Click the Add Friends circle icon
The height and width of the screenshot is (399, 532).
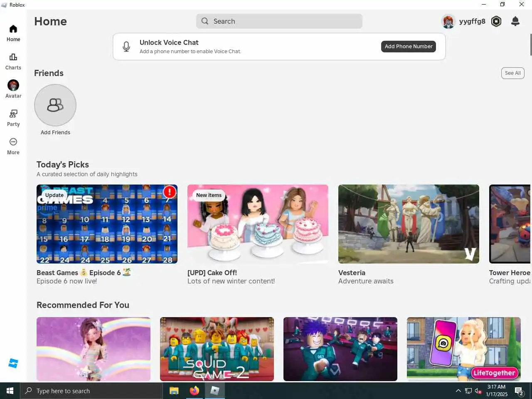[x=55, y=105]
